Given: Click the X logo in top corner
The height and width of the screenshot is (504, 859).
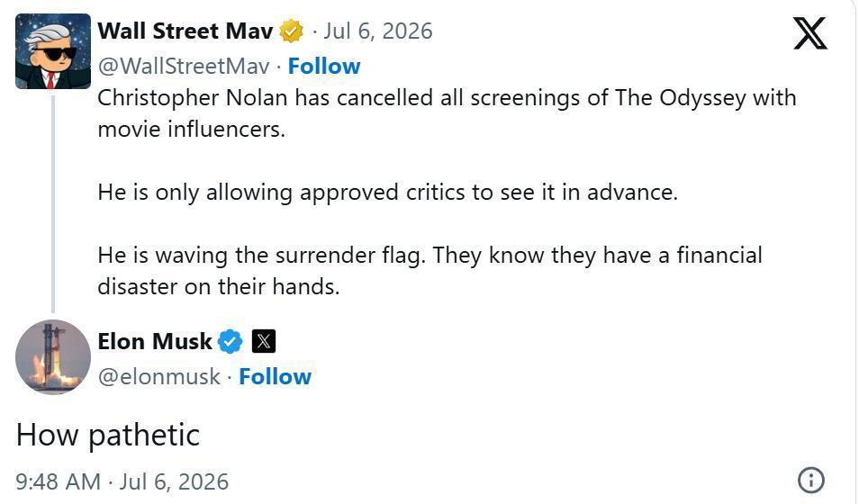Looking at the screenshot, I should coord(810,33).
